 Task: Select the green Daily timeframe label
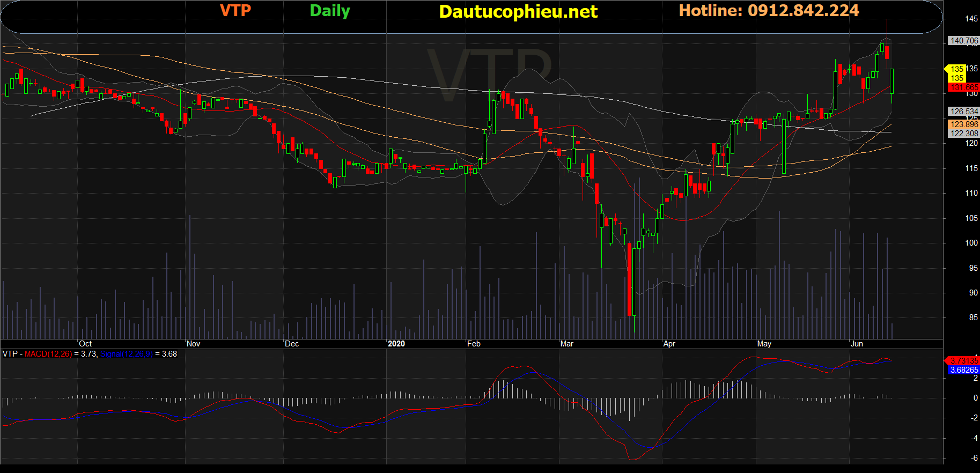[x=329, y=11]
